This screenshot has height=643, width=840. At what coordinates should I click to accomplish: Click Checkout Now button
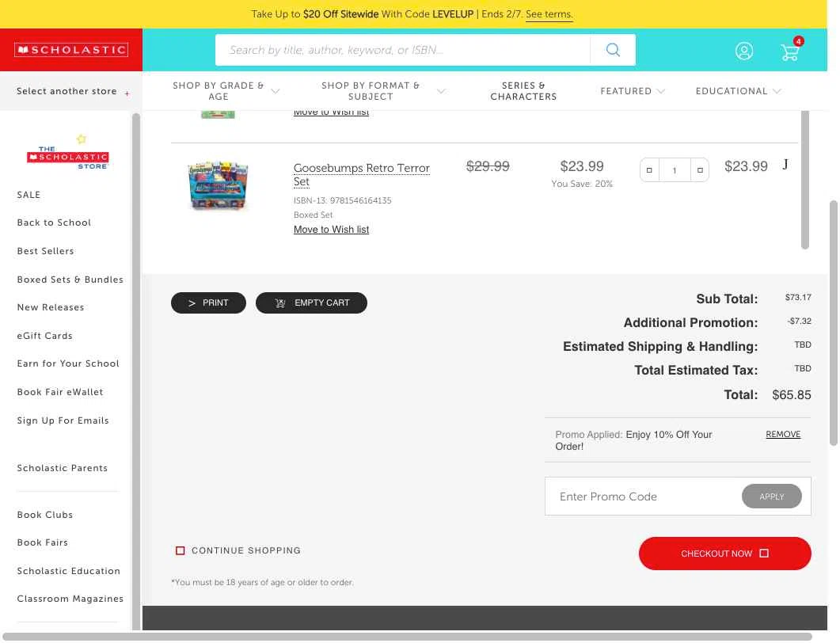(725, 554)
